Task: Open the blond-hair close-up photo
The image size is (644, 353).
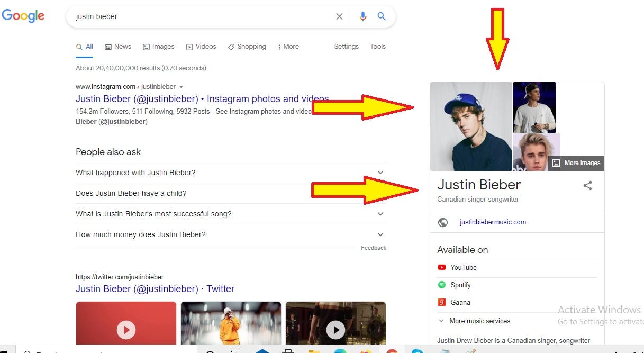Action: click(x=530, y=152)
